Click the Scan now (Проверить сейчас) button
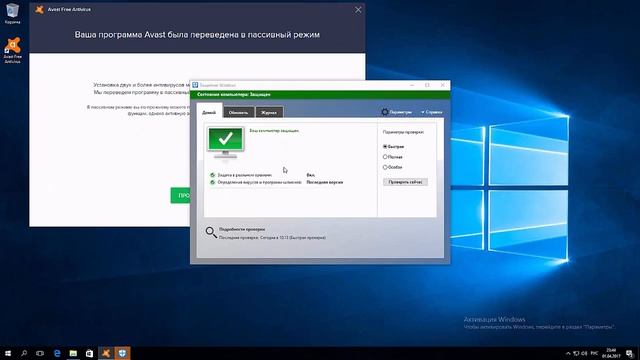This screenshot has width=640, height=360. 405,182
